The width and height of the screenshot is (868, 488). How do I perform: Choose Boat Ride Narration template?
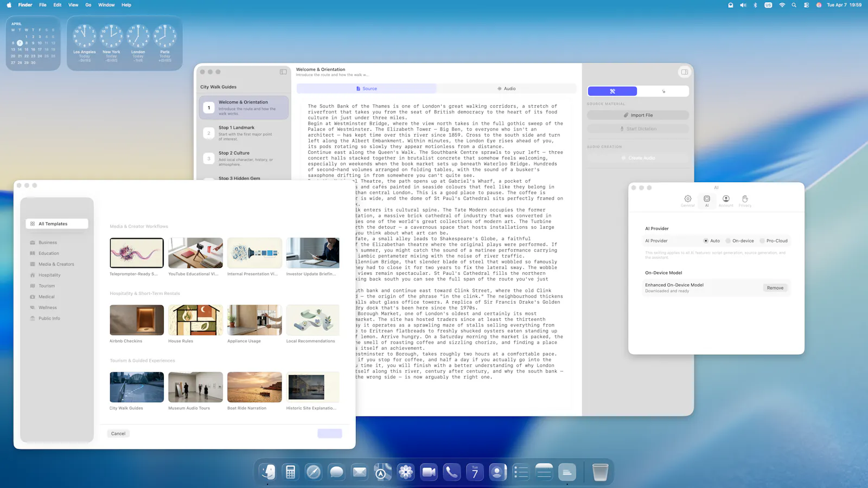pyautogui.click(x=254, y=387)
